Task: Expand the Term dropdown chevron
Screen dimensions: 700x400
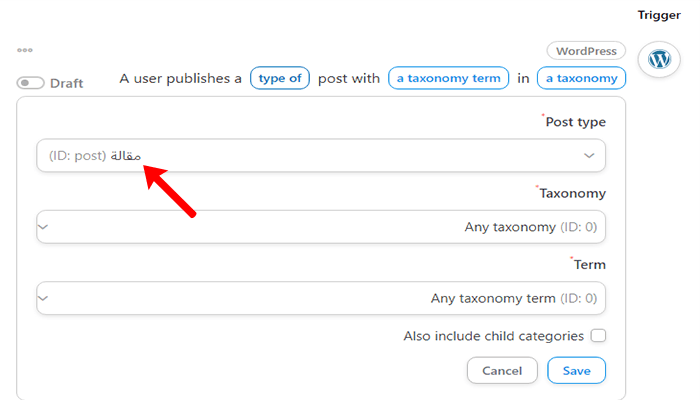Action: pos(43,298)
